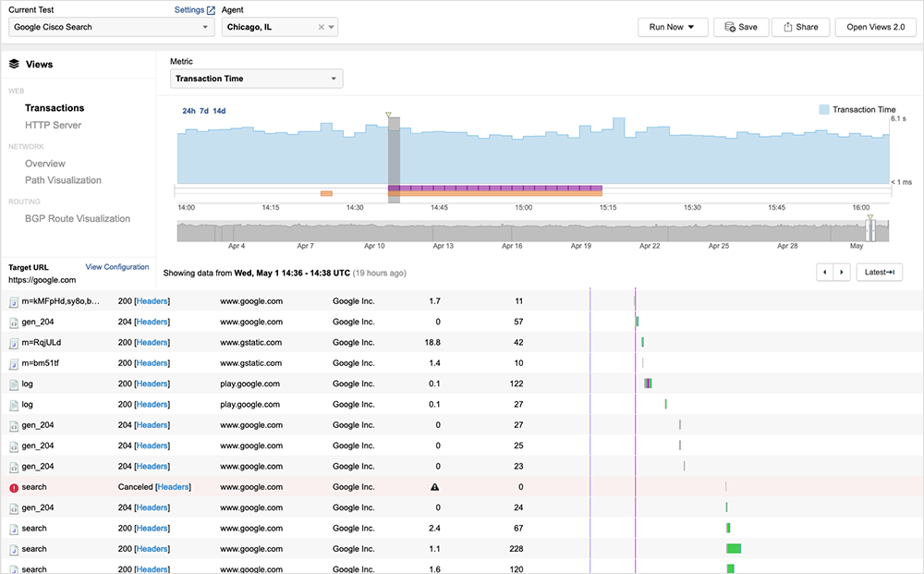Click the Share button
Viewport: 924px width, 574px height.
[800, 27]
